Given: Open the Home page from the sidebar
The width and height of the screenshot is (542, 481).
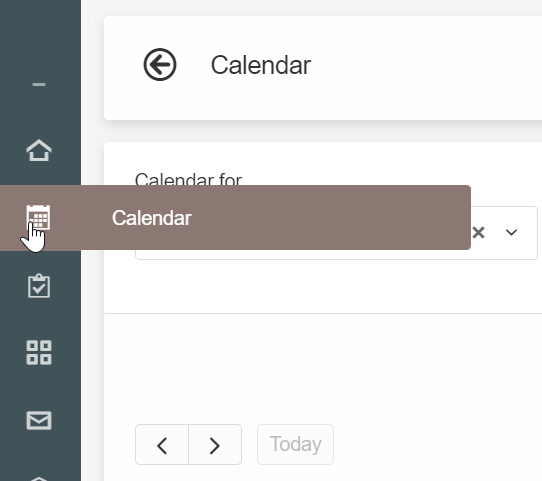Looking at the screenshot, I should 39,150.
